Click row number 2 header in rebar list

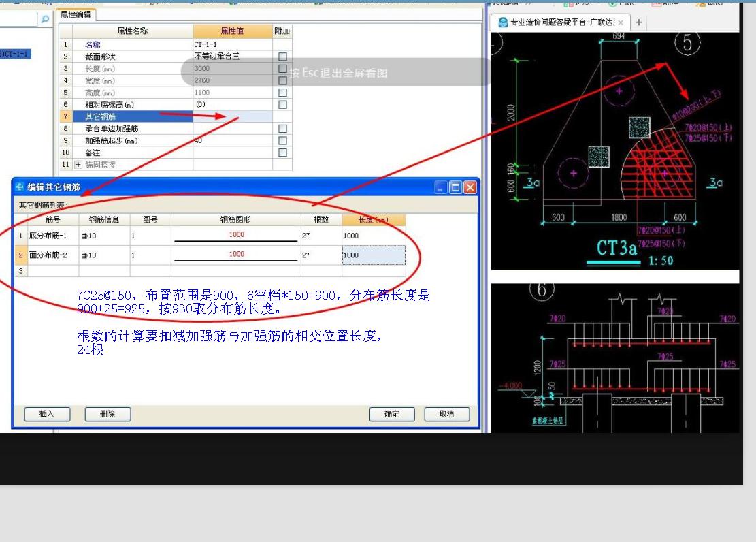20,255
